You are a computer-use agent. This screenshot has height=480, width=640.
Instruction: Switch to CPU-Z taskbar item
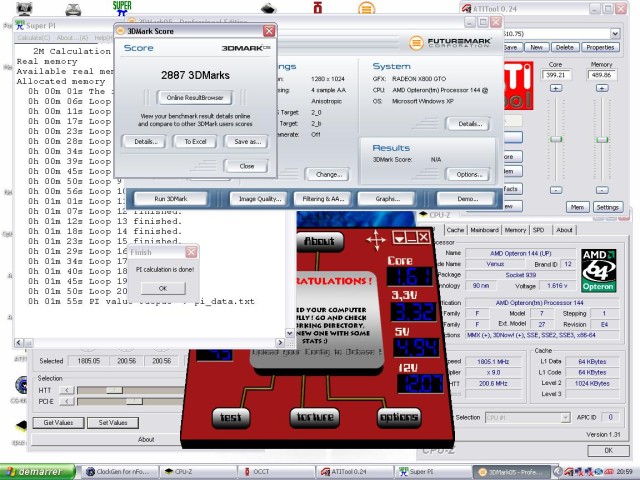(198, 472)
